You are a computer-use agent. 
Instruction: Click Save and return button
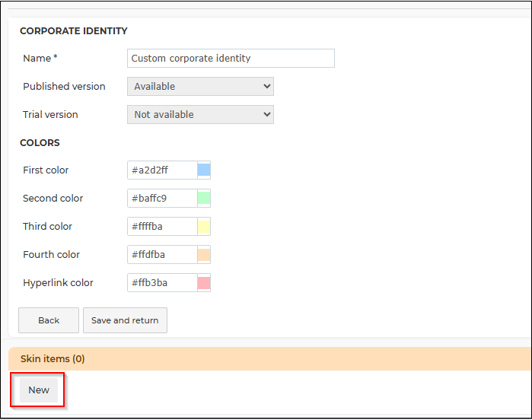(125, 320)
